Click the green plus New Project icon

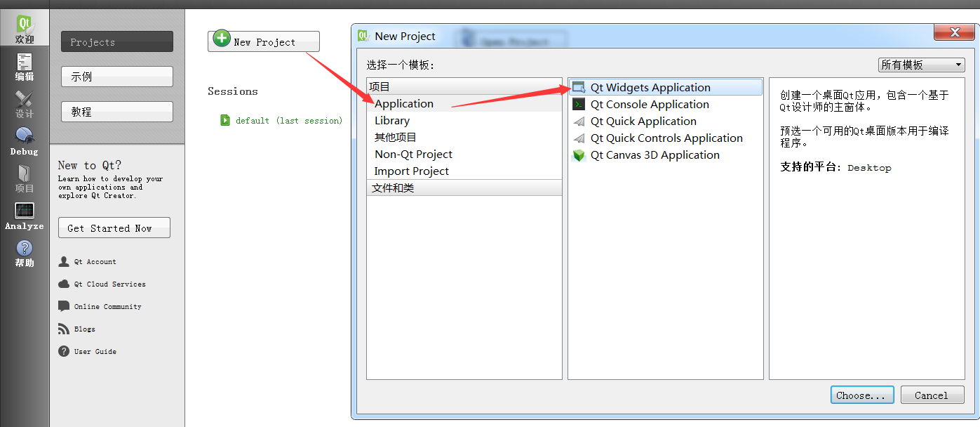(x=222, y=39)
